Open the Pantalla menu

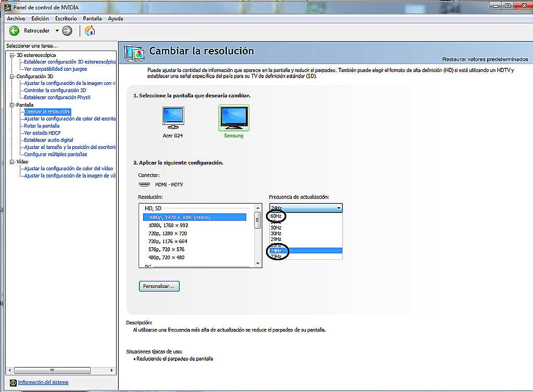point(93,19)
